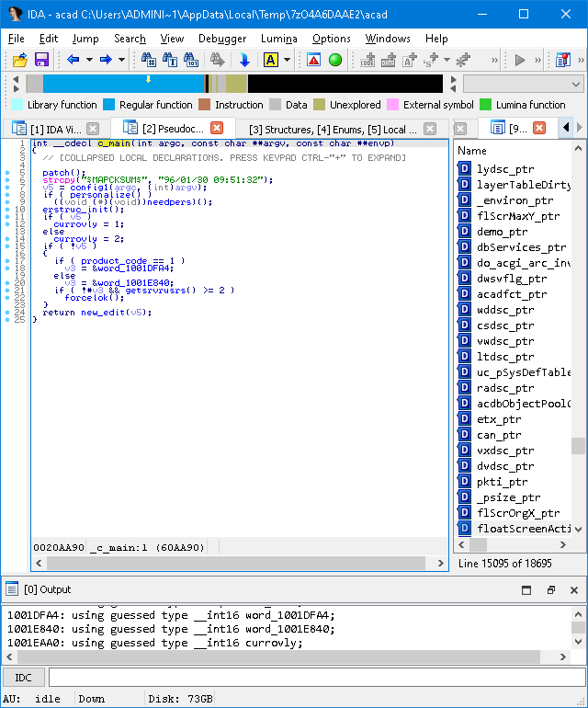588x708 pixels.
Task: Close the [2] Pseudocode tab
Action: (x=217, y=128)
